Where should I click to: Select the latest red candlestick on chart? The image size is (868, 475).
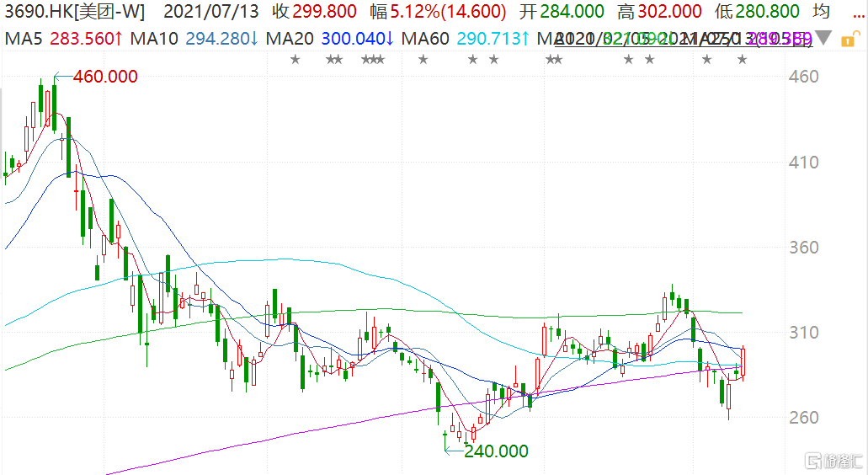743,363
